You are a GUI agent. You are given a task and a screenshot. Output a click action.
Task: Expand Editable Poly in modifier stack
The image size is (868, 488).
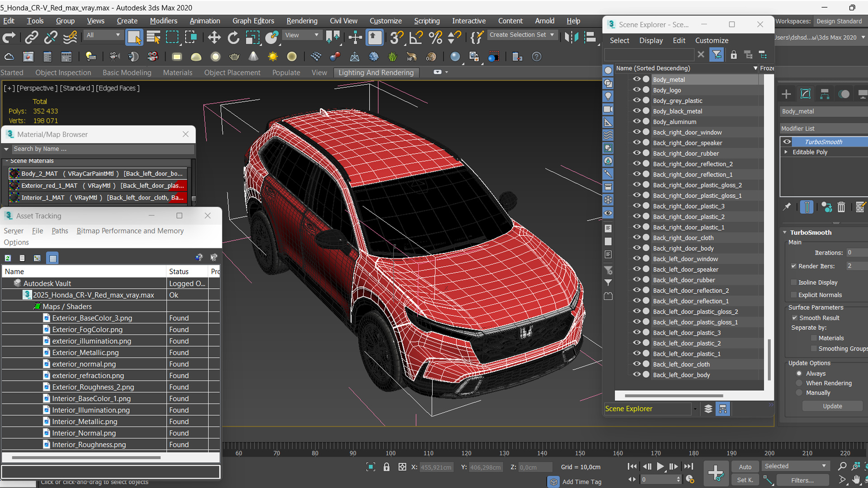[786, 152]
